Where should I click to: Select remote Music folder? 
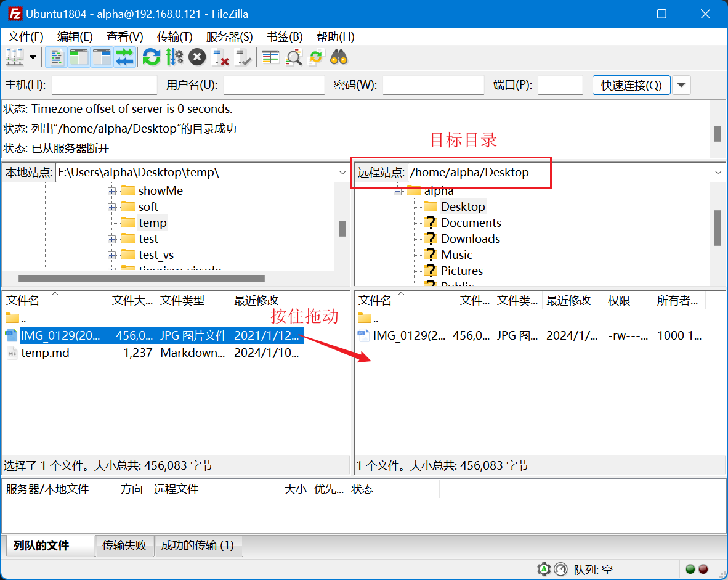[456, 255]
